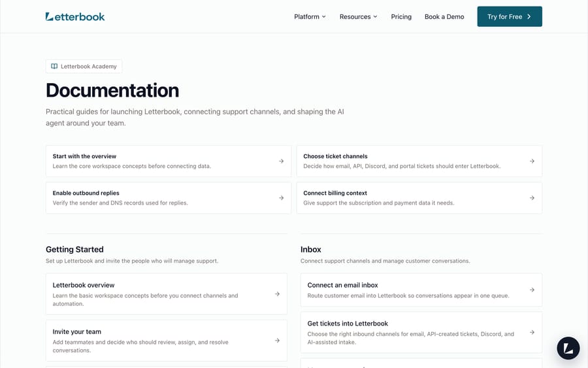
Task: Click the Letterbook logo in header
Action: (x=75, y=16)
